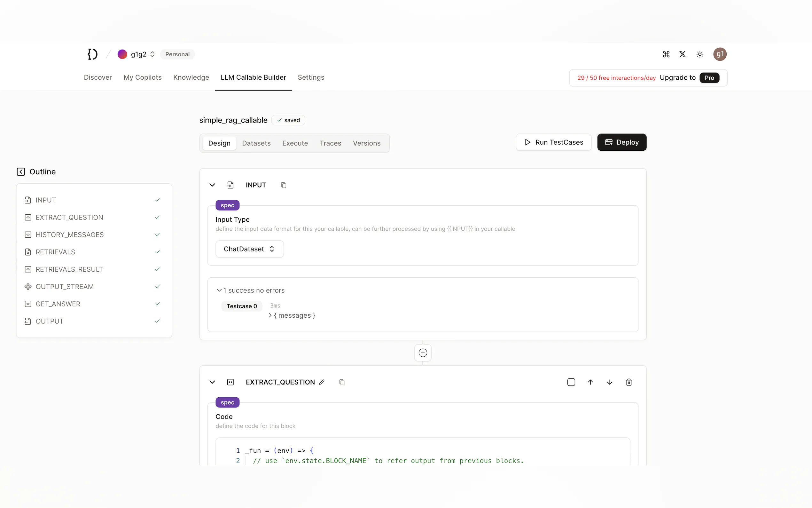Toggle the EXTRACT_QUESTION block checkbox
812x508 pixels.
[x=571, y=382]
